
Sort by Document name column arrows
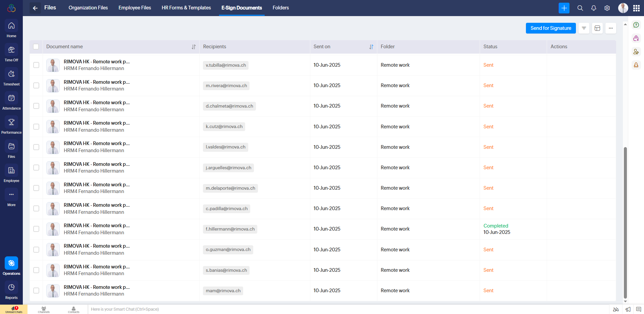(x=194, y=47)
